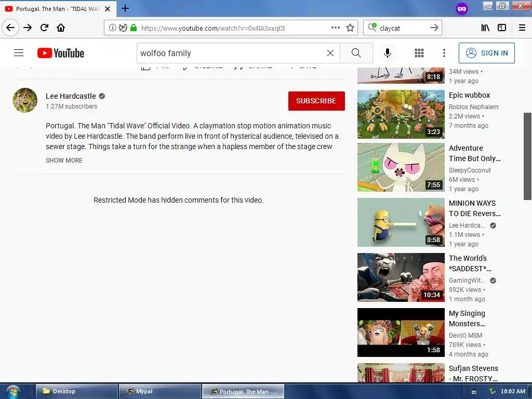Click the tracking protection shield icon
The width and height of the screenshot is (532, 399).
click(123, 28)
